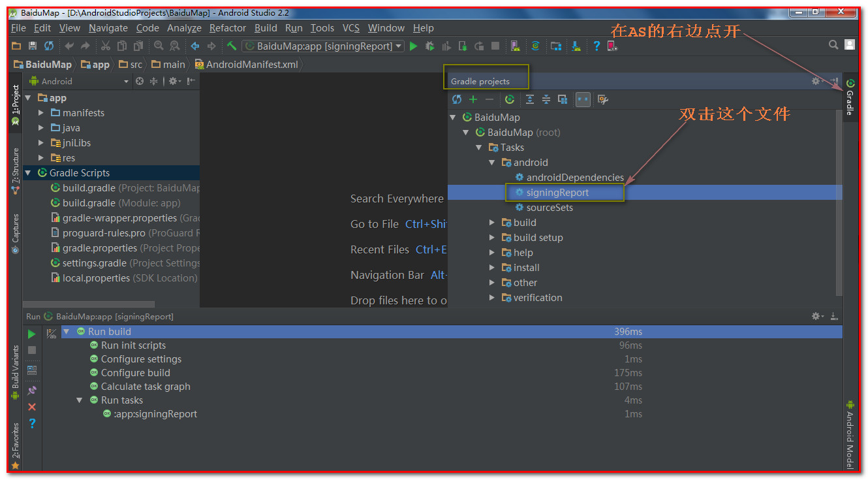Viewport: 868px width, 480px height.
Task: Open the BaiduMap:app run configuration dropdown
Action: (x=322, y=46)
